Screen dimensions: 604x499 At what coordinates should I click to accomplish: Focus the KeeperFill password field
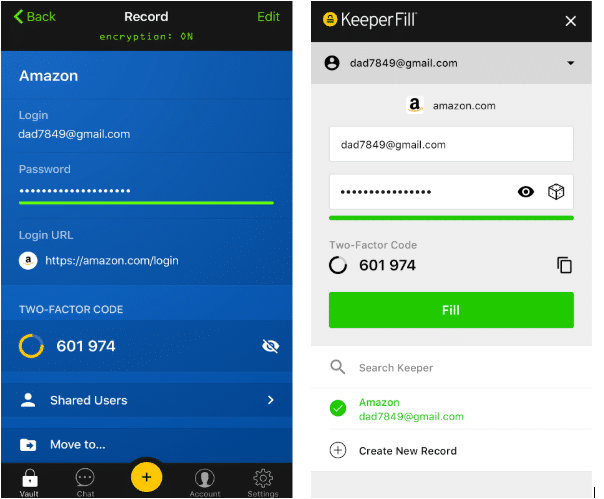(451, 192)
